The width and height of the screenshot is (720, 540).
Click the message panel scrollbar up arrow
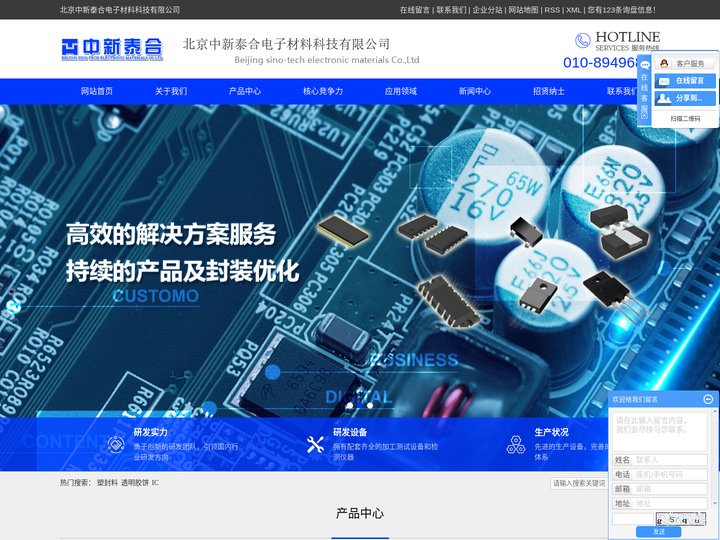(x=716, y=411)
